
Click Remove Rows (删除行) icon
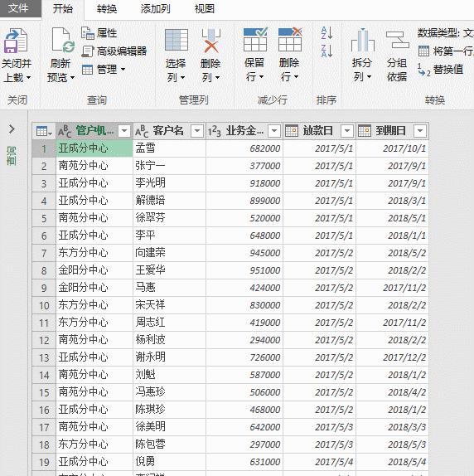[290, 40]
